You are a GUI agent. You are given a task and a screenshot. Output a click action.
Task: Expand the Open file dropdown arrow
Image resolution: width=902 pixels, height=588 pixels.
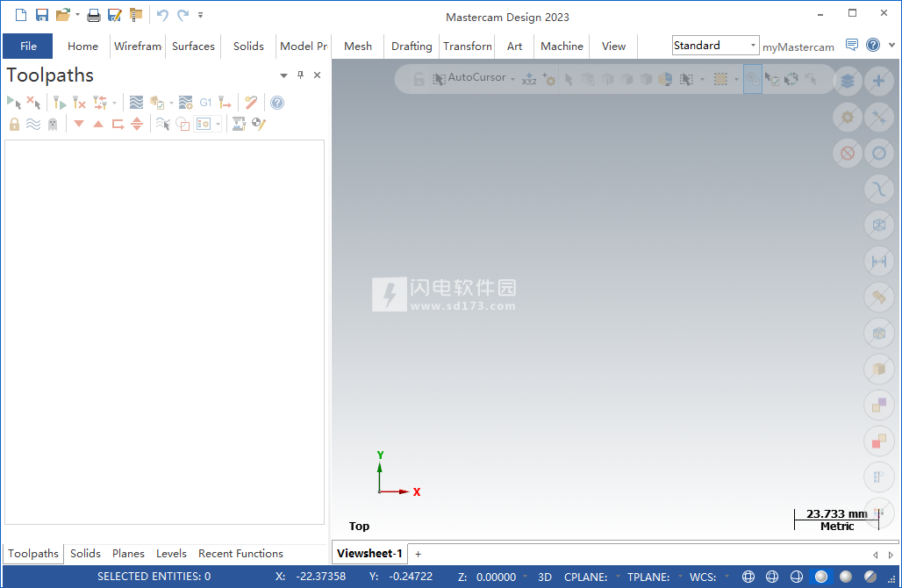[77, 15]
